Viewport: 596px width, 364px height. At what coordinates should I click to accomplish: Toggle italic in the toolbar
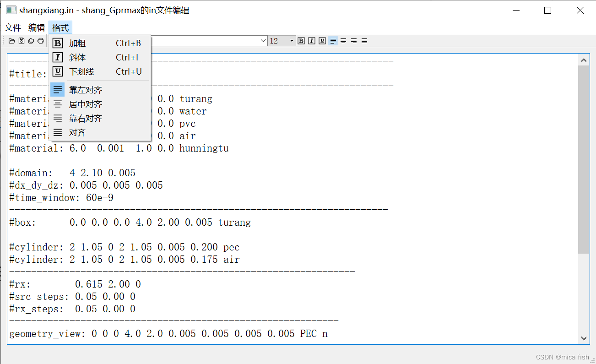coord(312,41)
